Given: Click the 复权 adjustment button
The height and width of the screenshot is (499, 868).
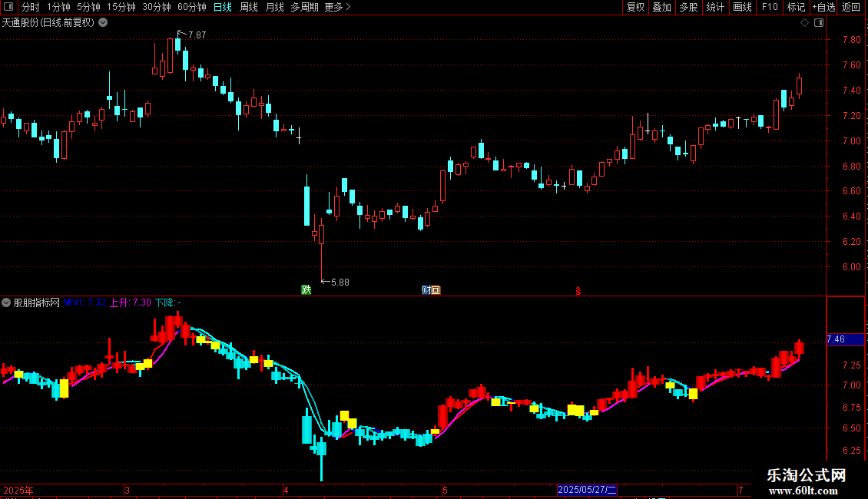Looking at the screenshot, I should coord(635,7).
